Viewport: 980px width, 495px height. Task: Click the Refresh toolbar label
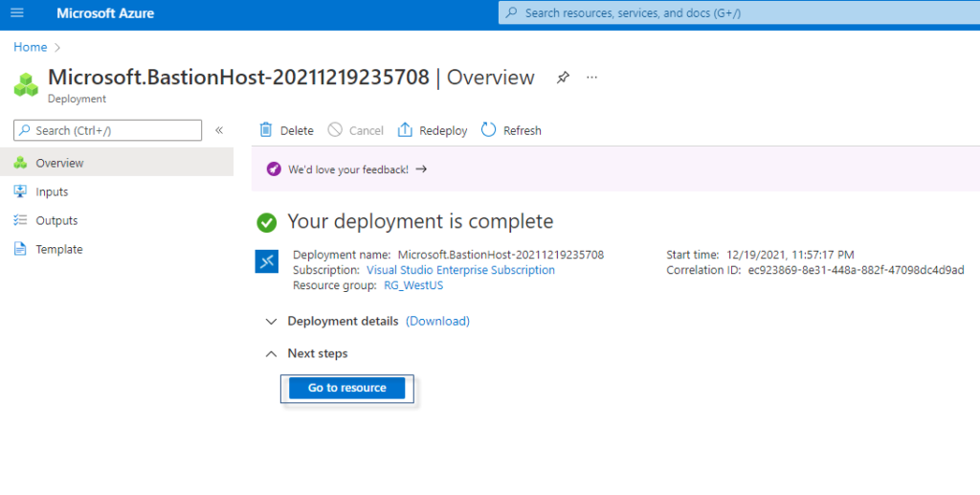click(523, 130)
